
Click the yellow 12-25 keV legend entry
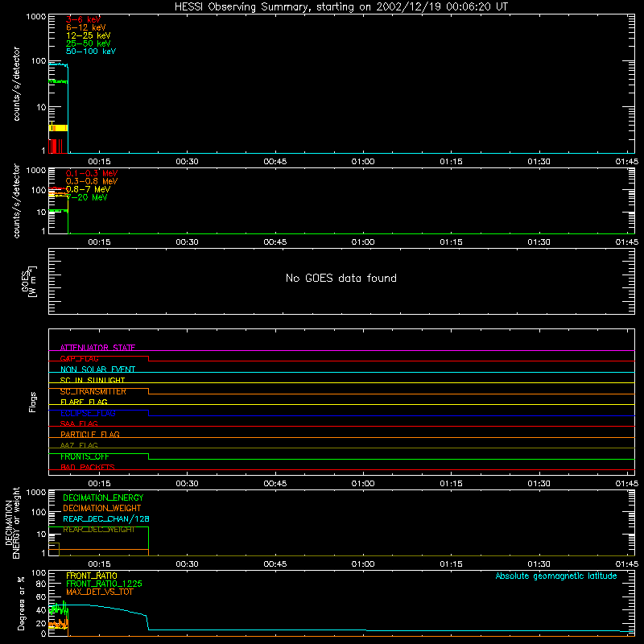coord(88,35)
